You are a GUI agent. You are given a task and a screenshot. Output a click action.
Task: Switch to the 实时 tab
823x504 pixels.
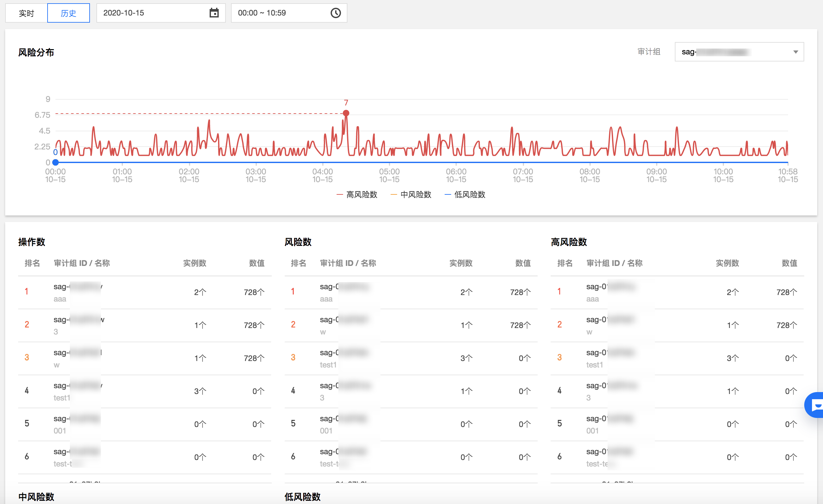click(27, 13)
